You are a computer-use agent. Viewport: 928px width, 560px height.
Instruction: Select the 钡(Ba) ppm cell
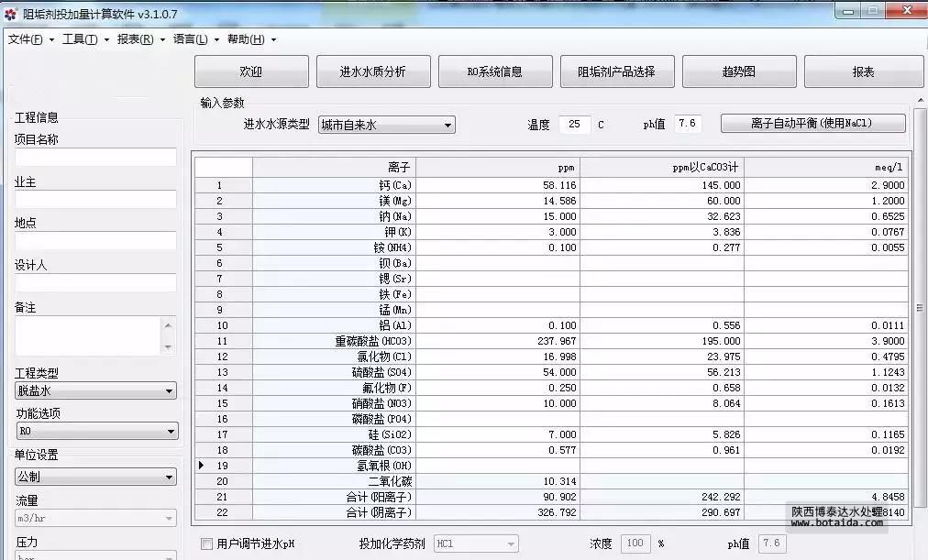(497, 263)
